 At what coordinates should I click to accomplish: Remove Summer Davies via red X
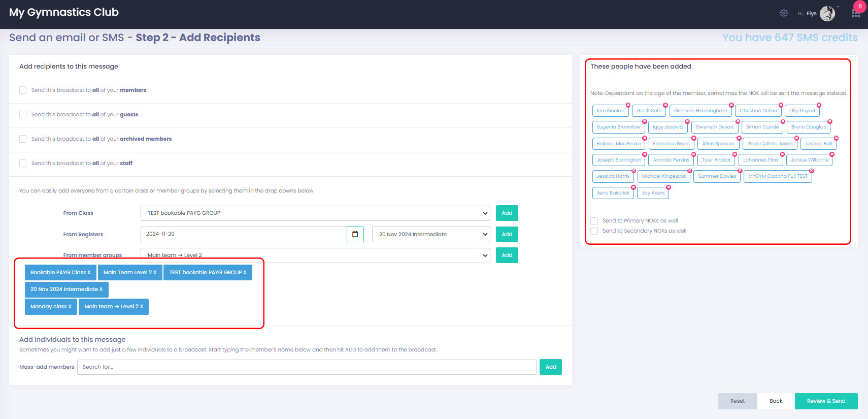pyautogui.click(x=740, y=171)
